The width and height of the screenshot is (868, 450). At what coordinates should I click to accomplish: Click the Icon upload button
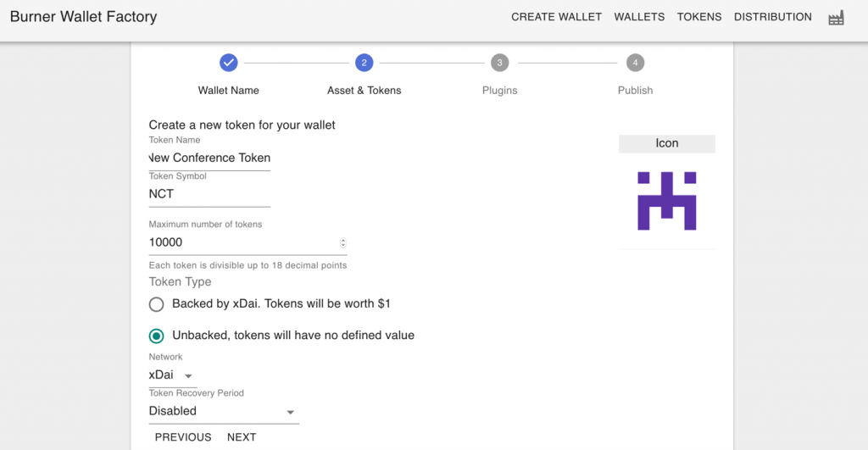pos(667,143)
